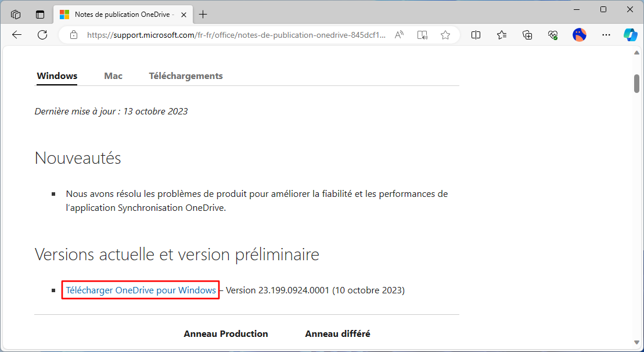644x352 pixels.
Task: Click the Nouveautés heading
Action: point(78,158)
